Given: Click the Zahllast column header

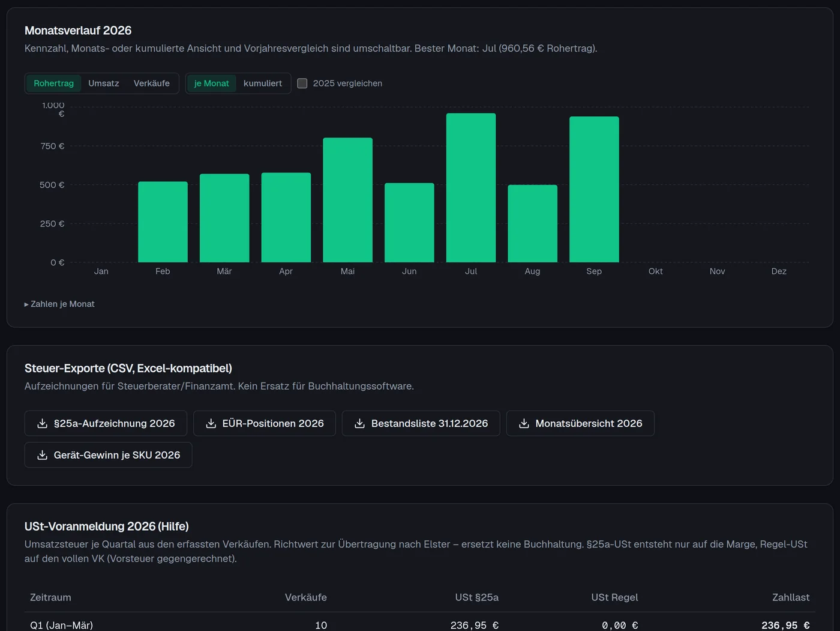Looking at the screenshot, I should coord(790,597).
